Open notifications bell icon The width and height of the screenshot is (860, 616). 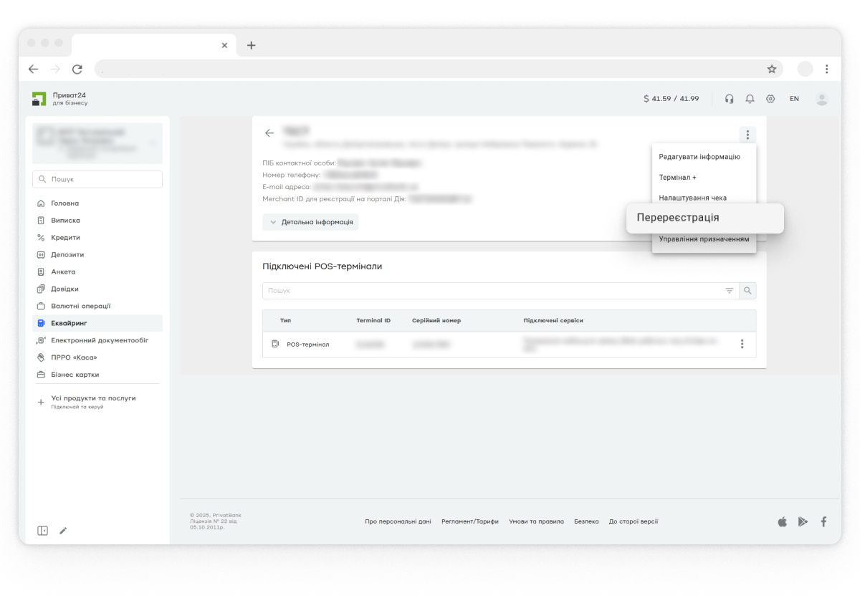pyautogui.click(x=750, y=99)
